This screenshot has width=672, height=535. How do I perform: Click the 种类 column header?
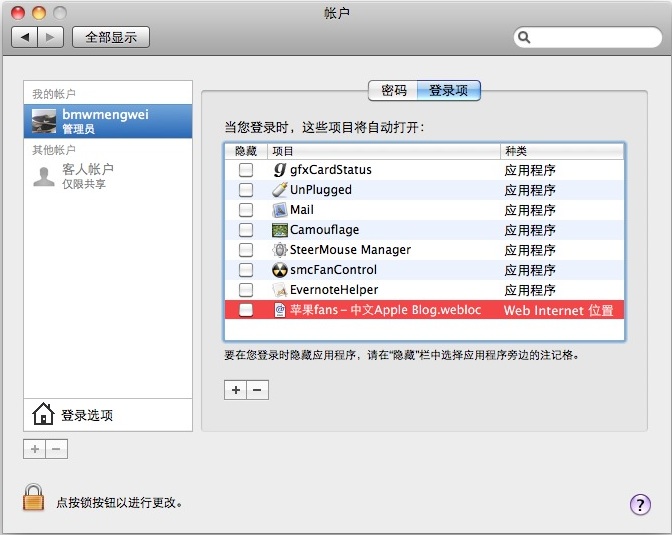(x=562, y=151)
